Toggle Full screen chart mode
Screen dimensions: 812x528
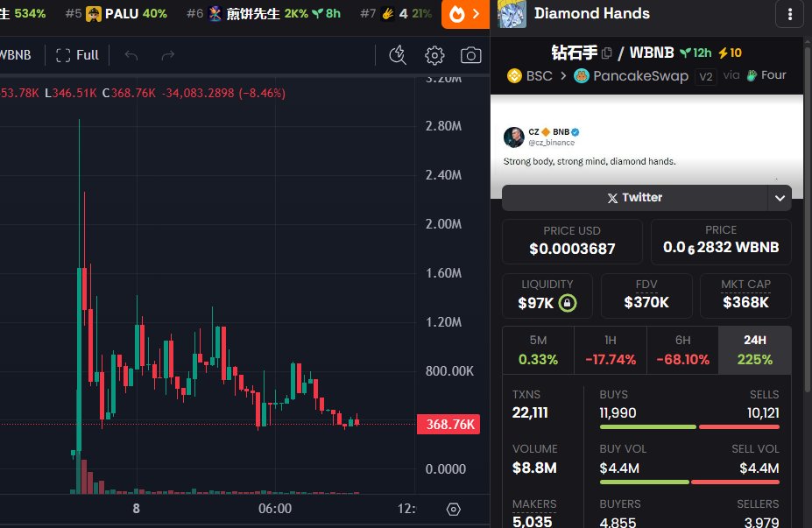(77, 55)
